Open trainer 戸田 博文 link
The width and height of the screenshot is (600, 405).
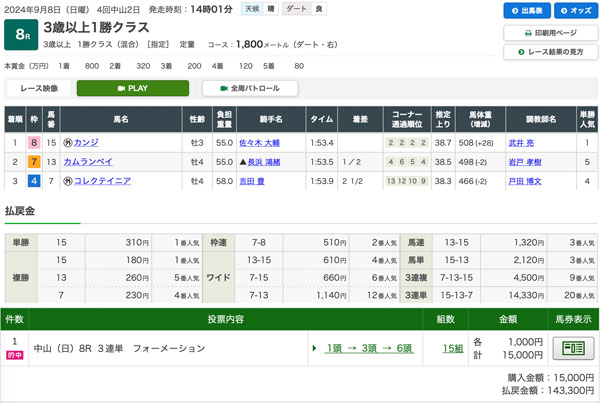click(x=523, y=181)
